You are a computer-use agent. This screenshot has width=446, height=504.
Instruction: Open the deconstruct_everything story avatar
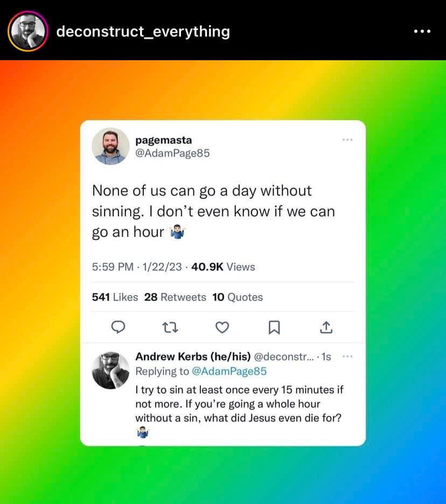point(28,31)
